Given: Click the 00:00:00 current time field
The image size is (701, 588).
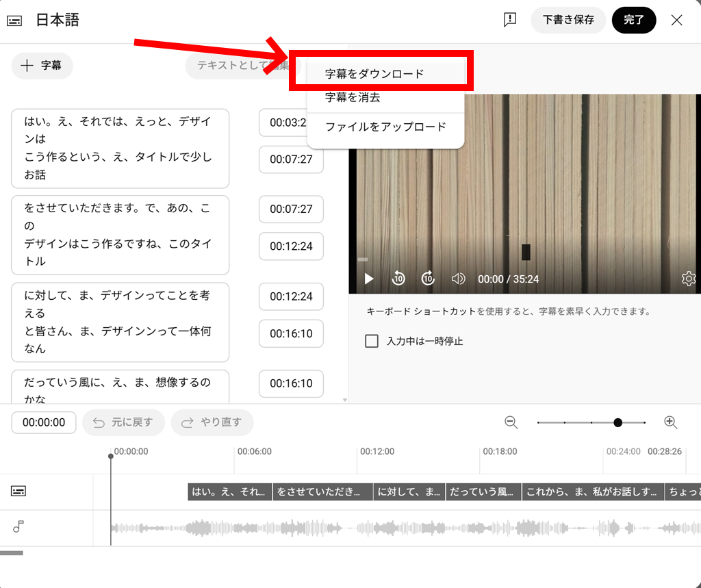Looking at the screenshot, I should pyautogui.click(x=44, y=422).
